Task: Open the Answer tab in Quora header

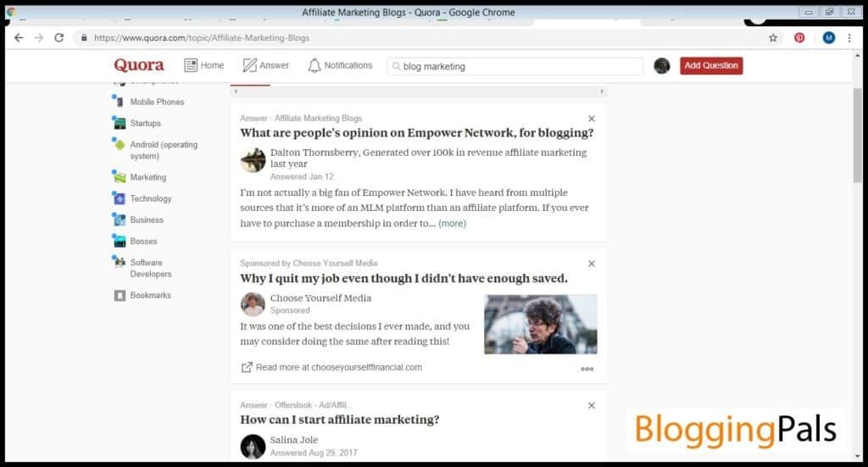Action: coord(265,65)
